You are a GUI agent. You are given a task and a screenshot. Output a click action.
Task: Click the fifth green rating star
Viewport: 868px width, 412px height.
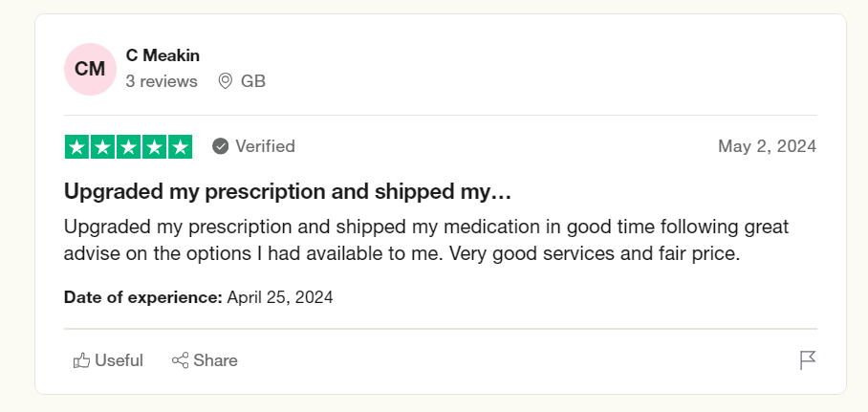click(180, 147)
